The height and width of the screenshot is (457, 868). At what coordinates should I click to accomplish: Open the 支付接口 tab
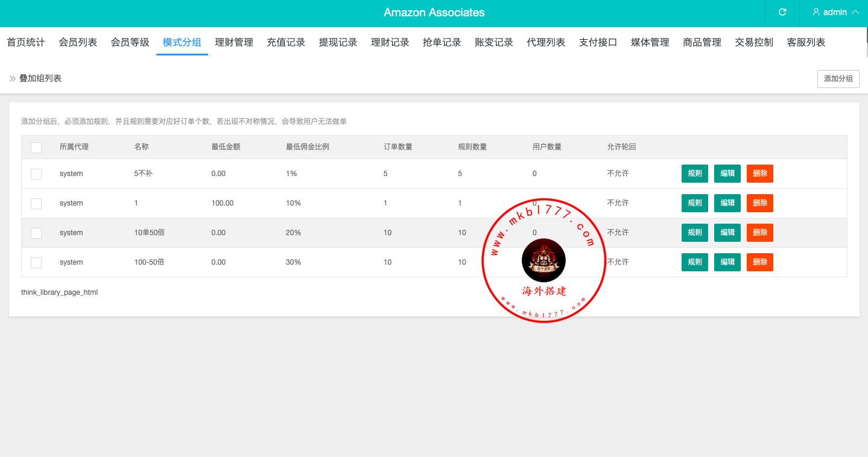(598, 42)
